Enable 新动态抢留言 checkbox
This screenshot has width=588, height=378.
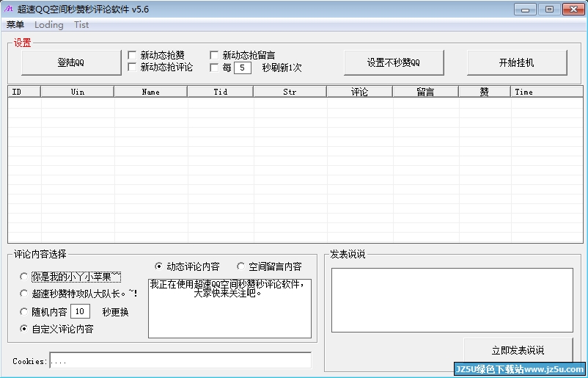point(214,55)
